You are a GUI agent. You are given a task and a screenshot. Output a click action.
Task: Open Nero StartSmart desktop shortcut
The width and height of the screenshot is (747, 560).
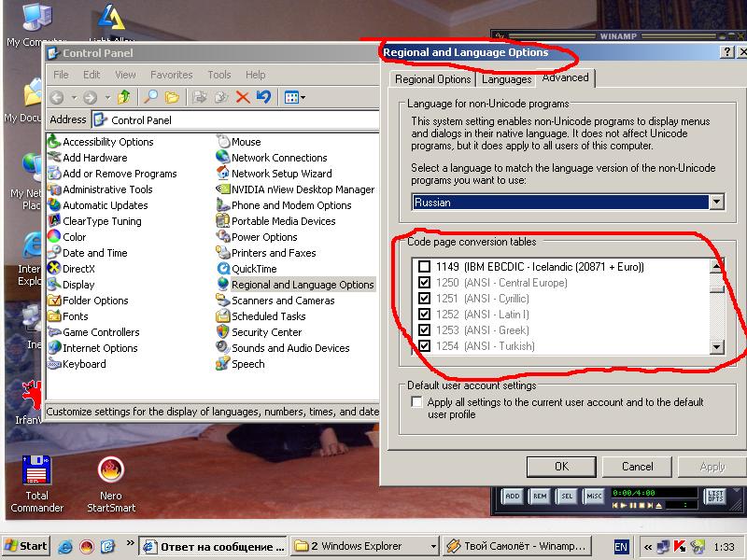click(111, 484)
